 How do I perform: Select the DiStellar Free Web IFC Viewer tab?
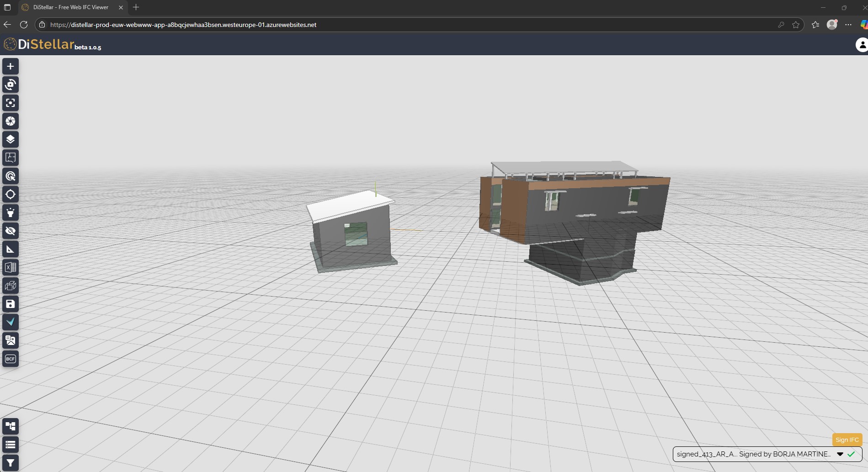click(71, 7)
